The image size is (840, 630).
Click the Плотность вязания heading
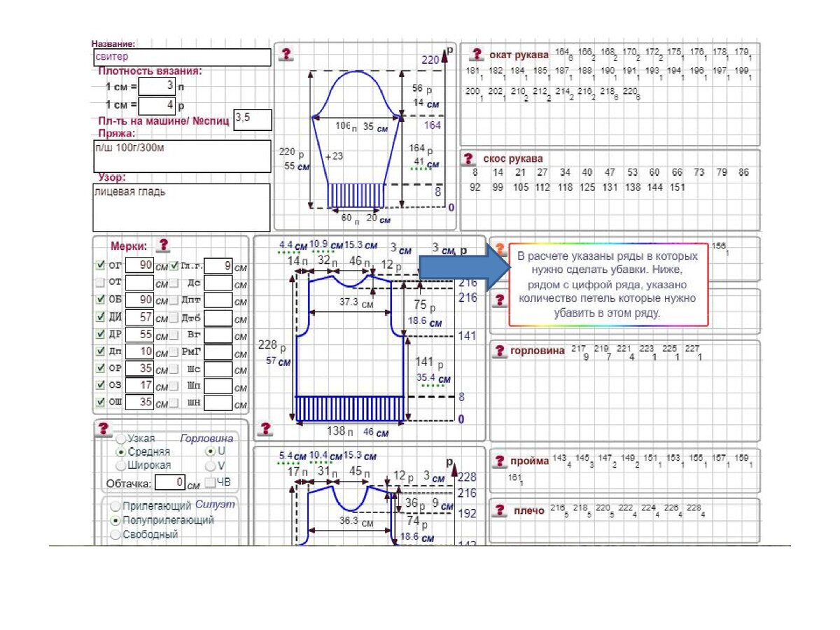[x=150, y=71]
